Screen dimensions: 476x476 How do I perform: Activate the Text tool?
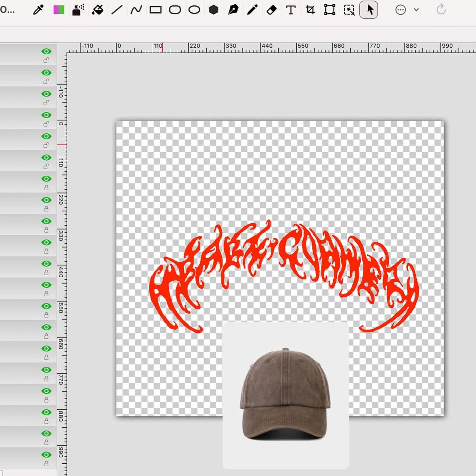291,10
